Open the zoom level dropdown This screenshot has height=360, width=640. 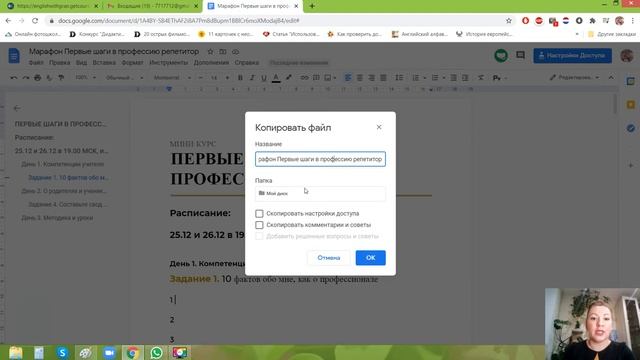(85, 78)
